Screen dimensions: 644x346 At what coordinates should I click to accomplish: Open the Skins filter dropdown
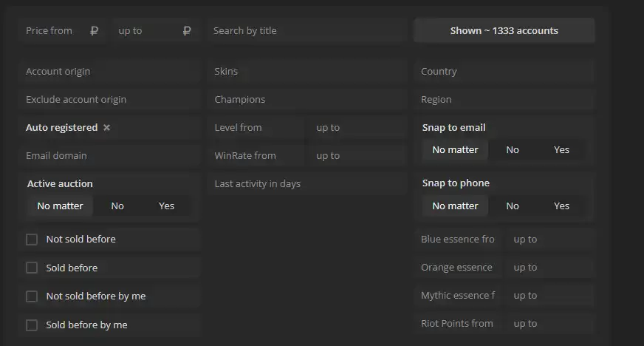point(306,72)
